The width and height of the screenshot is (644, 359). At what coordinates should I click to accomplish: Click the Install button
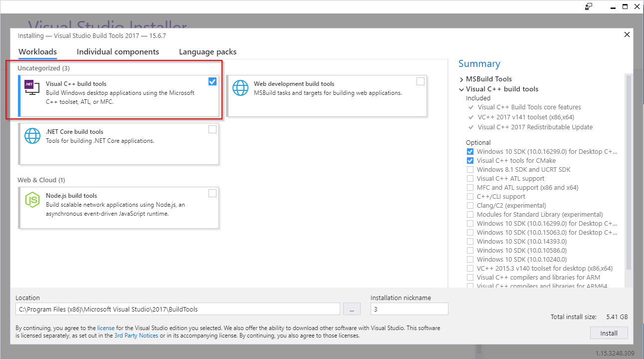tap(609, 333)
